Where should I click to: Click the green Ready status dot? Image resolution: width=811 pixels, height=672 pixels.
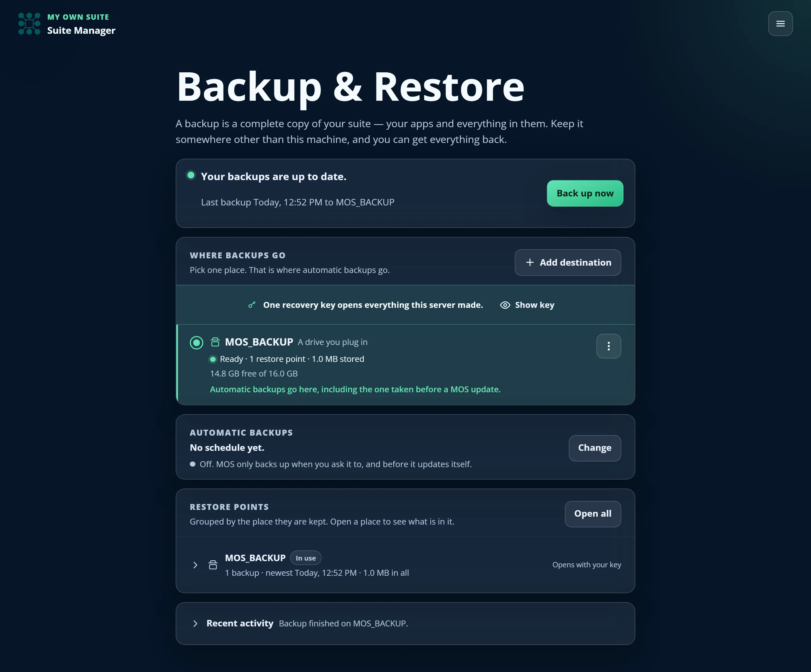click(213, 359)
